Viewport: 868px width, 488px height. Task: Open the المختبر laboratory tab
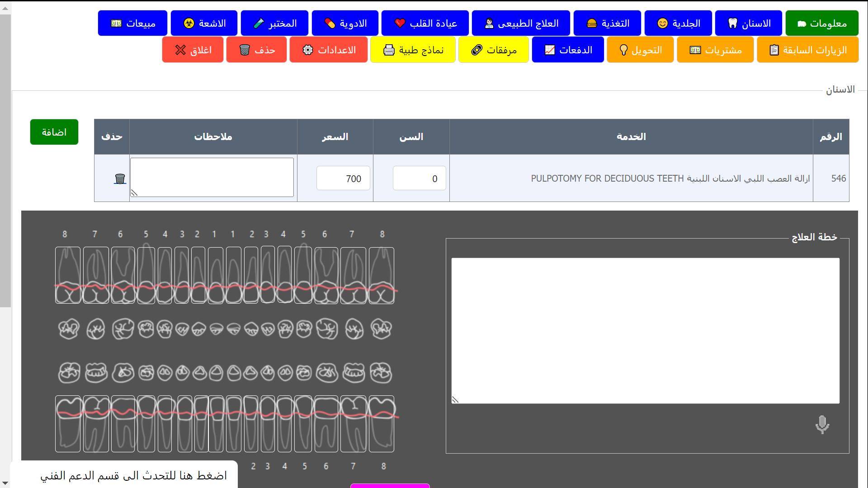(x=274, y=23)
